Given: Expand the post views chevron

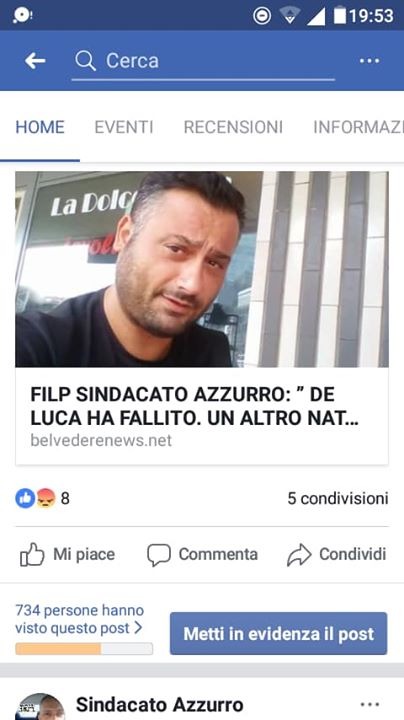Looking at the screenshot, I should pyautogui.click(x=138, y=628).
